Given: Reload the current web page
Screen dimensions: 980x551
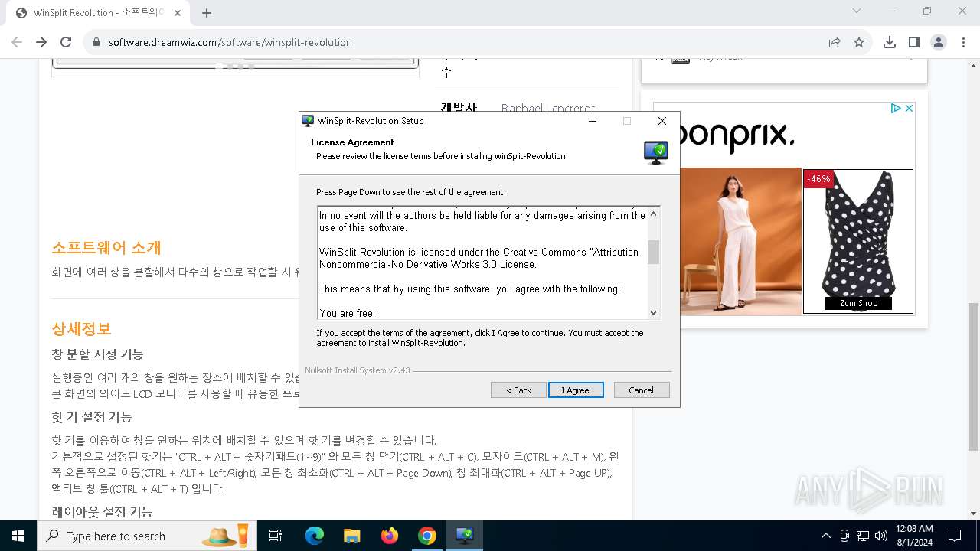Looking at the screenshot, I should coord(66,42).
